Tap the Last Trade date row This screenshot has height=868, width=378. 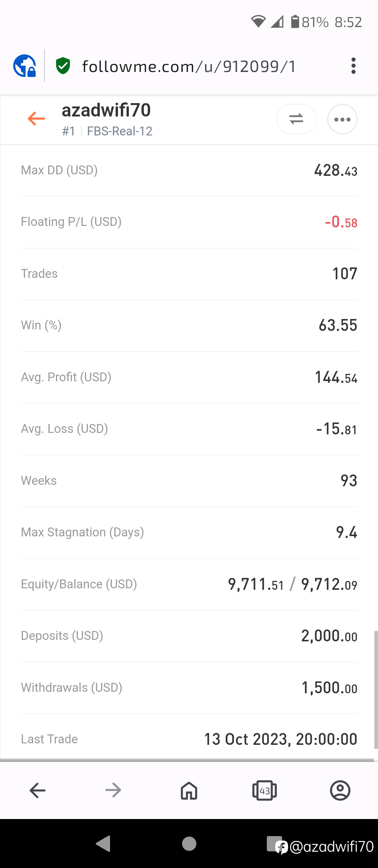click(x=189, y=739)
